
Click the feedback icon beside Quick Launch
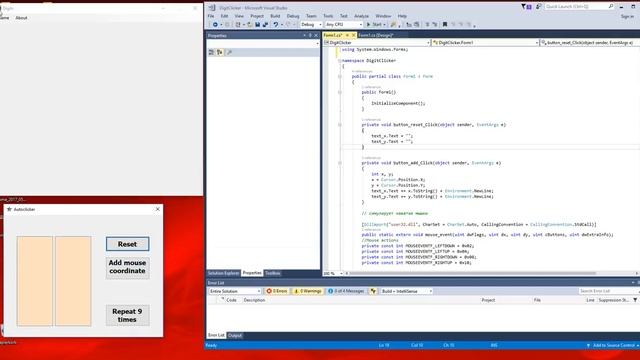click(x=538, y=7)
